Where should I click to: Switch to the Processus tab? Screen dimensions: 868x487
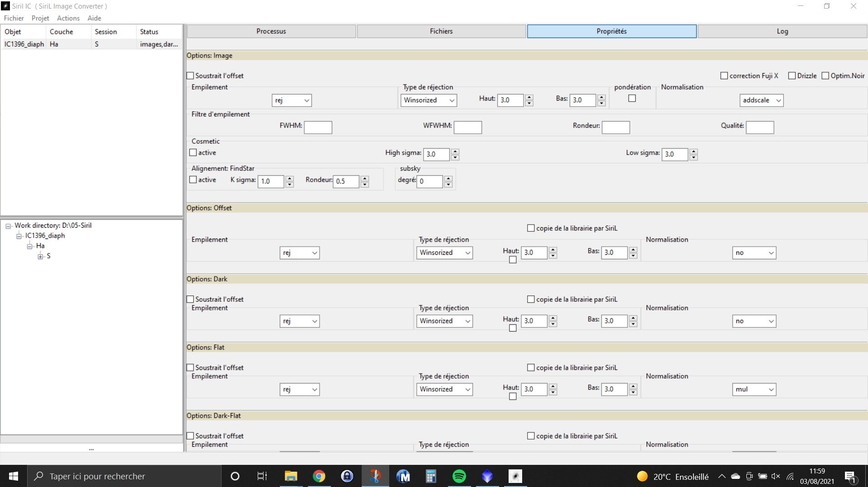271,31
